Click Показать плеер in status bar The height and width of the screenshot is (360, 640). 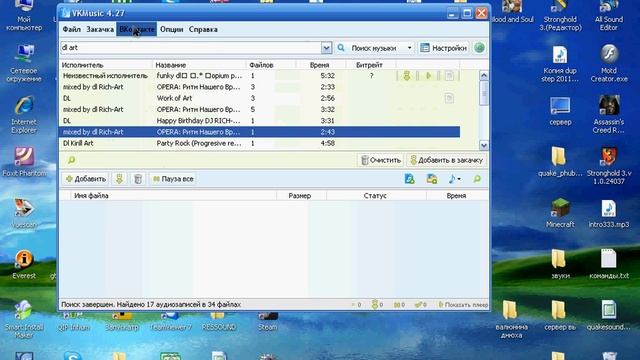463,304
